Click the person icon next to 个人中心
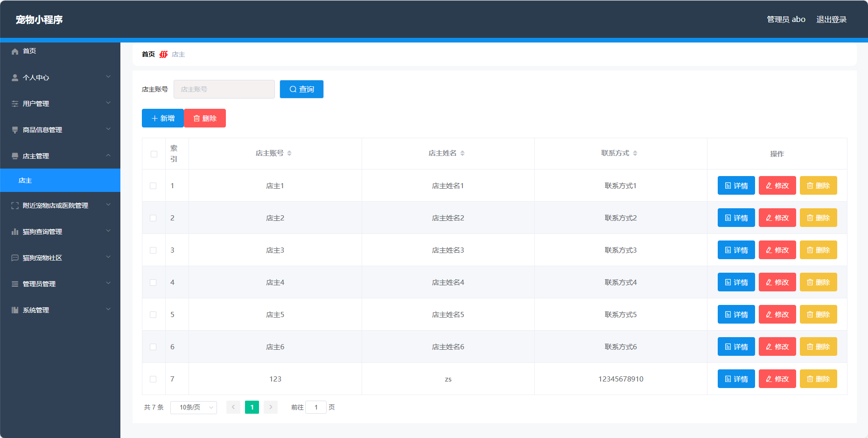 click(x=15, y=78)
